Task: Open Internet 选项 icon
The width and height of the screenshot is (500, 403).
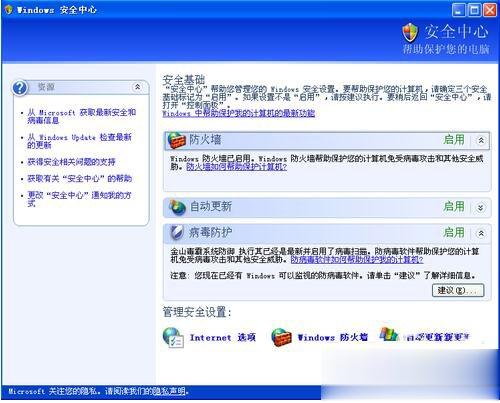Action: (173, 337)
